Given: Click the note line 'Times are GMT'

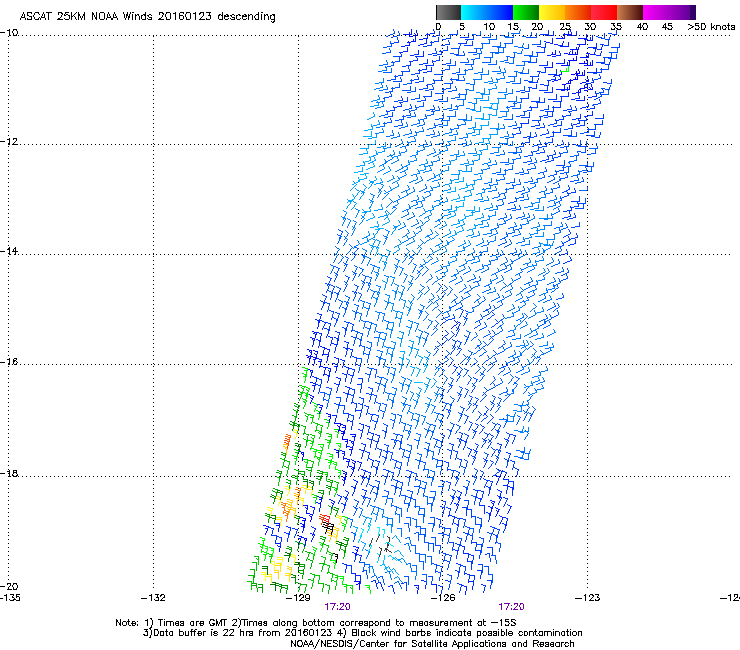Looking at the screenshot, I should click(x=192, y=623).
